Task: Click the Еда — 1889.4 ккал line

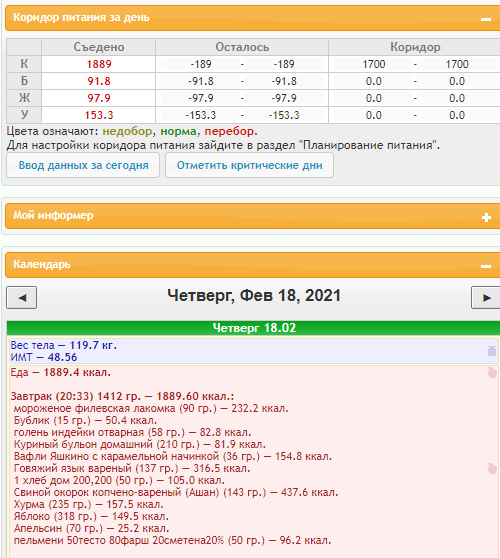Action: pyautogui.click(x=60, y=372)
